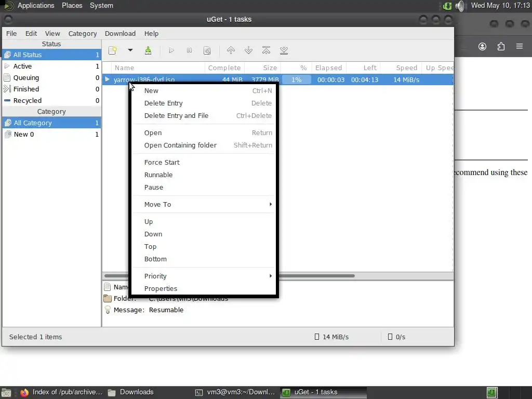Viewport: 532px width, 399px height.
Task: Select Open Containing folder
Action: coord(204,145)
